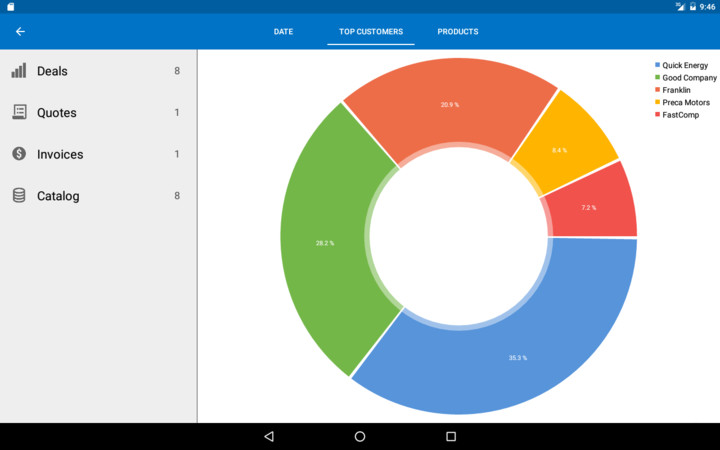
Task: Tap the orange 20.9% donut segment
Action: tap(449, 105)
